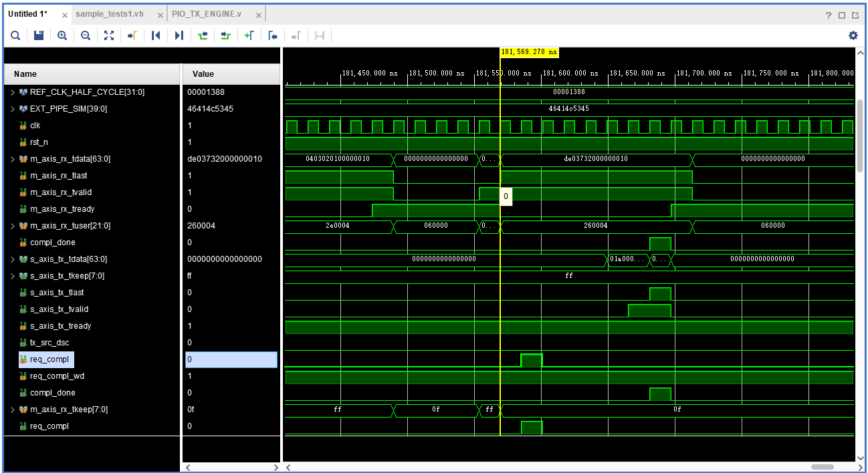The image size is (868, 473).
Task: Zoom in on the waveform
Action: 62,35
